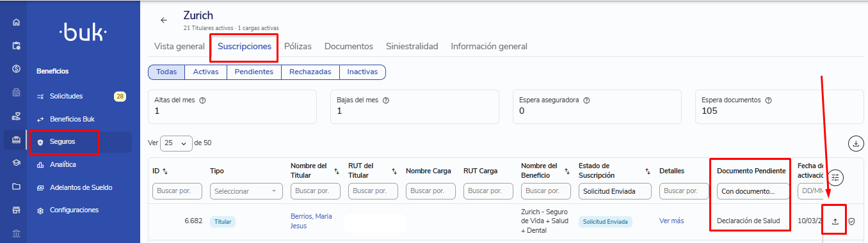This screenshot has width=868, height=243.
Task: Filter subscriptions by Activas
Action: click(x=206, y=72)
